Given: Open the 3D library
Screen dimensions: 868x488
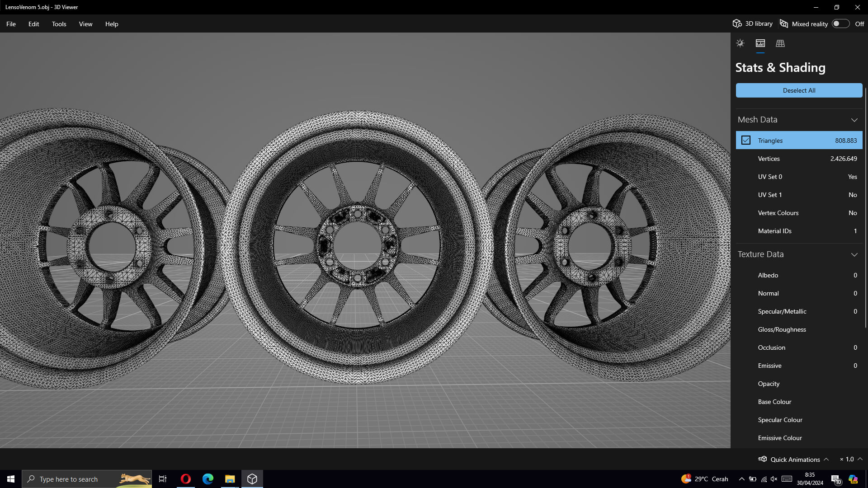Looking at the screenshot, I should pyautogui.click(x=753, y=24).
